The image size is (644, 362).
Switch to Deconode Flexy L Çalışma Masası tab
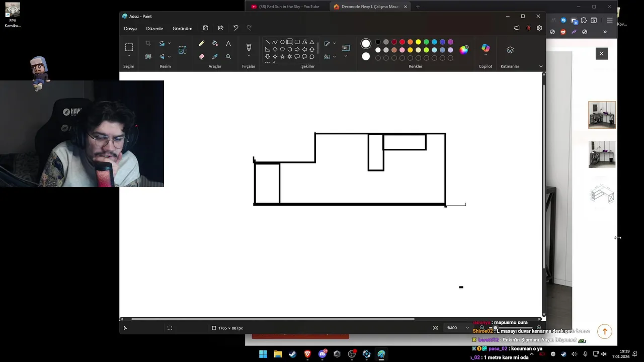pos(370,7)
